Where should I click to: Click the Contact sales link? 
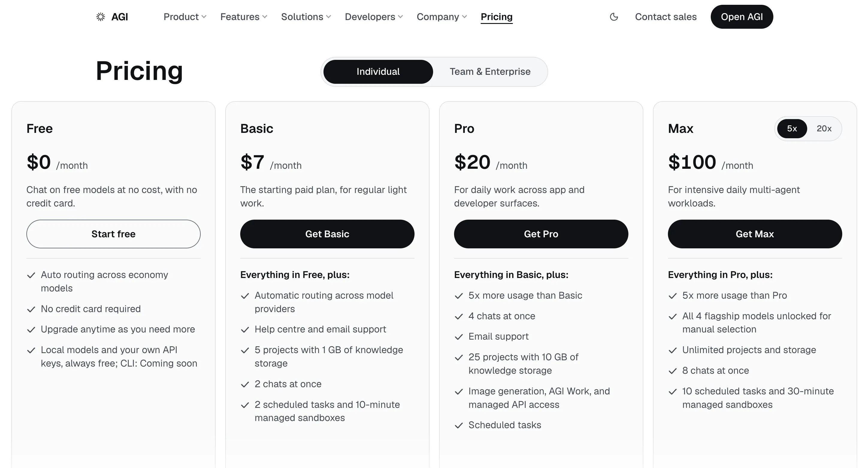(x=666, y=17)
